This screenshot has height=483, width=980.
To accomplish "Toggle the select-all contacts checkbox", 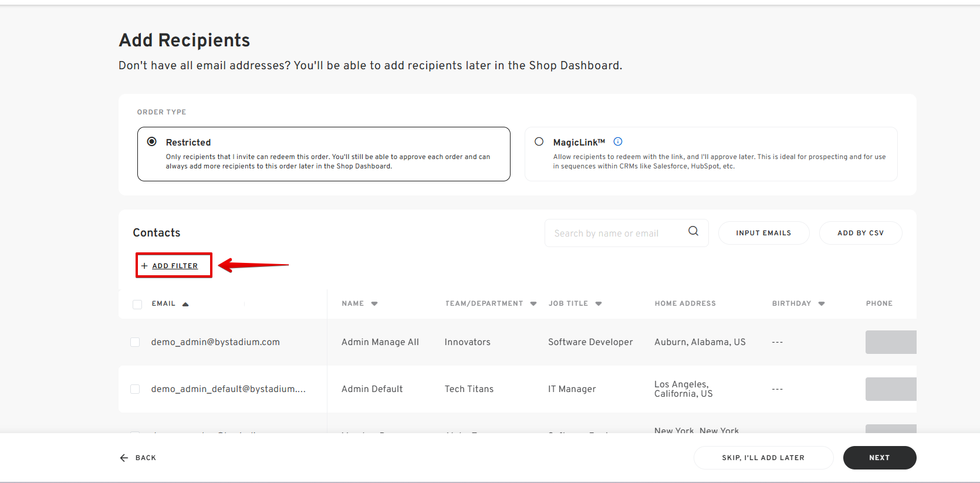I will click(x=137, y=304).
